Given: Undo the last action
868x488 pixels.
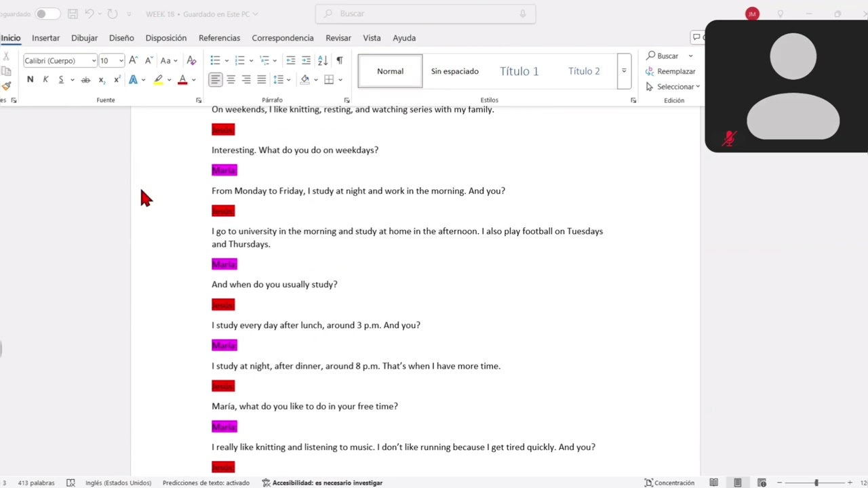Looking at the screenshot, I should tap(89, 14).
